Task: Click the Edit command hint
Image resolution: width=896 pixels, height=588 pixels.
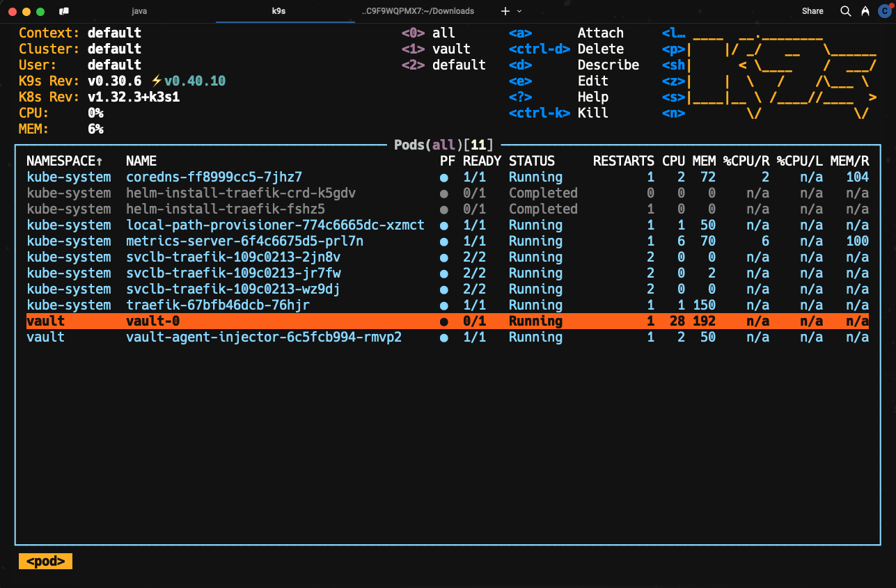Action: coord(593,81)
